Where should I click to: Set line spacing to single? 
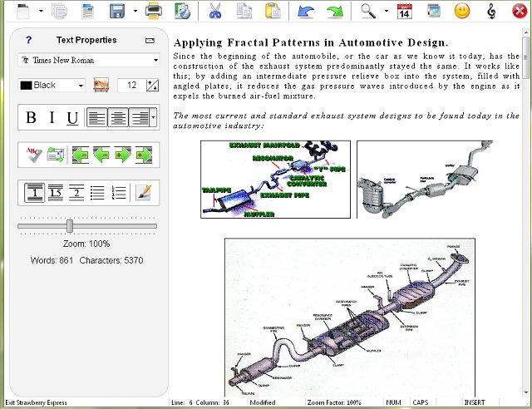34,193
